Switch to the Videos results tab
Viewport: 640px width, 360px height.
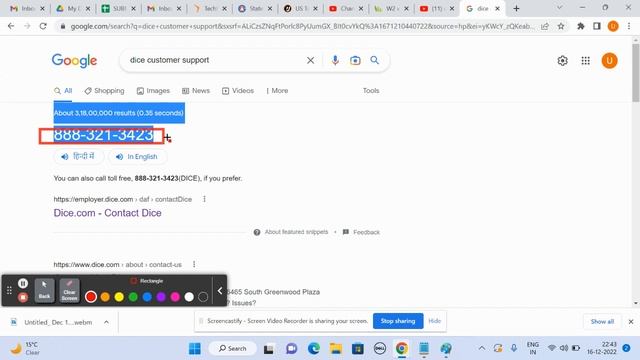click(238, 91)
